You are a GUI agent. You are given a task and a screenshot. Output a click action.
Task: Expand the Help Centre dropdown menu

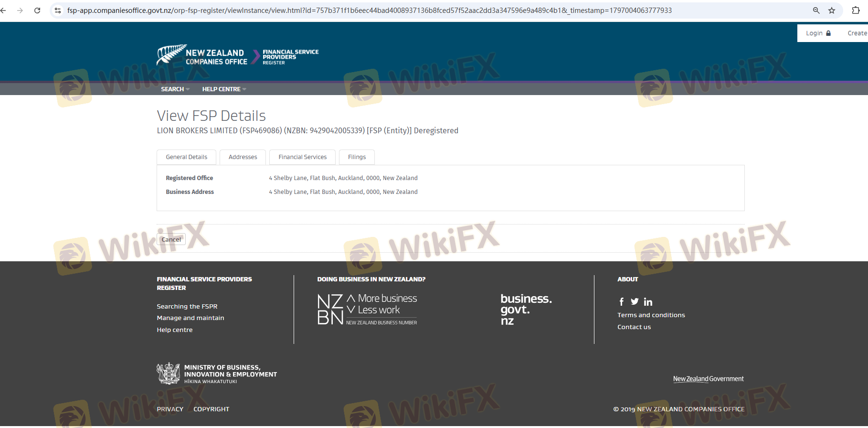(x=224, y=89)
